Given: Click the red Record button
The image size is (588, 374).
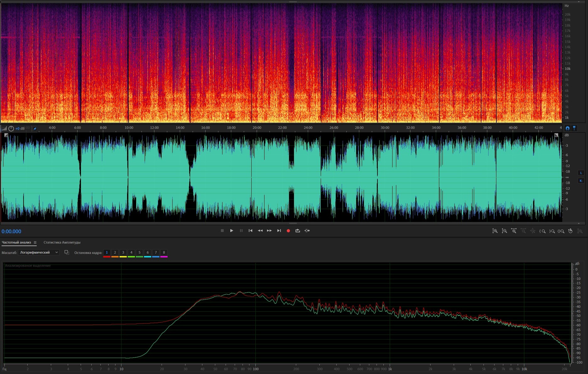Looking at the screenshot, I should (288, 231).
